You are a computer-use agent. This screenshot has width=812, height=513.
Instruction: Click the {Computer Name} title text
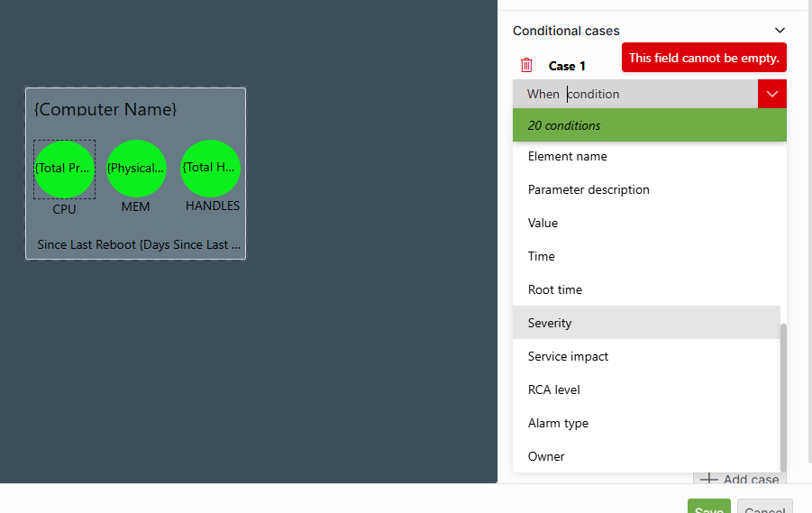point(105,109)
